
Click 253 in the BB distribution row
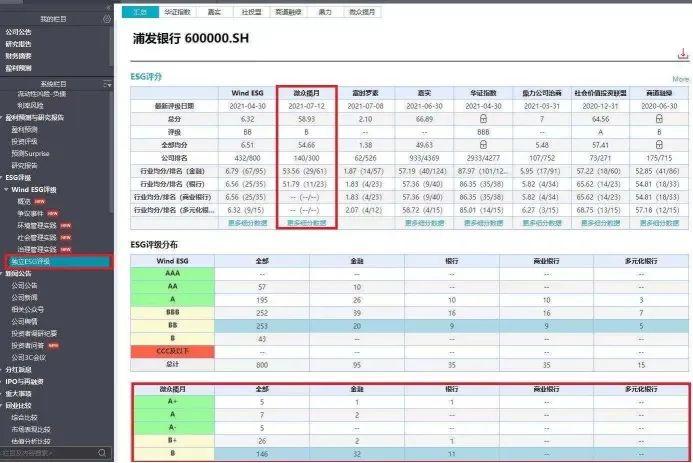click(x=262, y=326)
